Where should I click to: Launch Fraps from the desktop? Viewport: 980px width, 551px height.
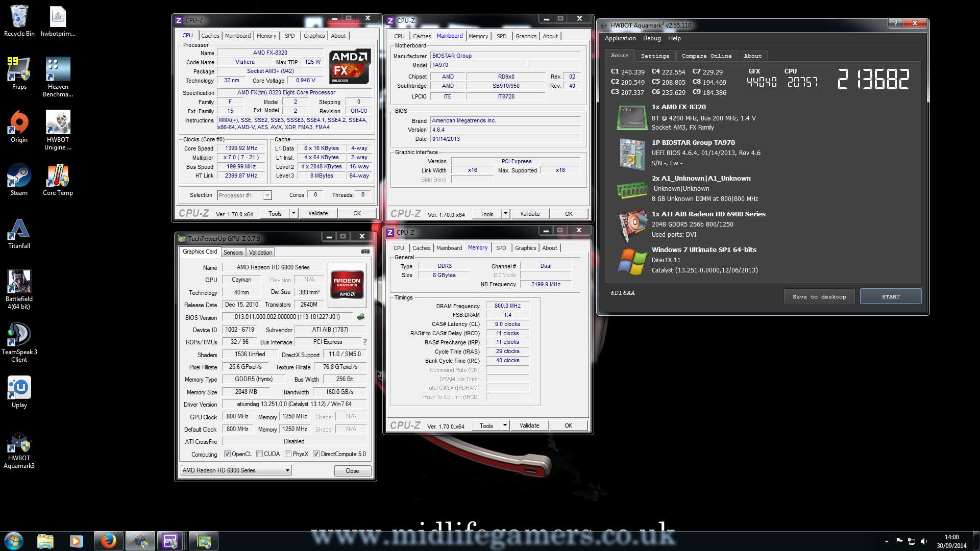(x=19, y=74)
